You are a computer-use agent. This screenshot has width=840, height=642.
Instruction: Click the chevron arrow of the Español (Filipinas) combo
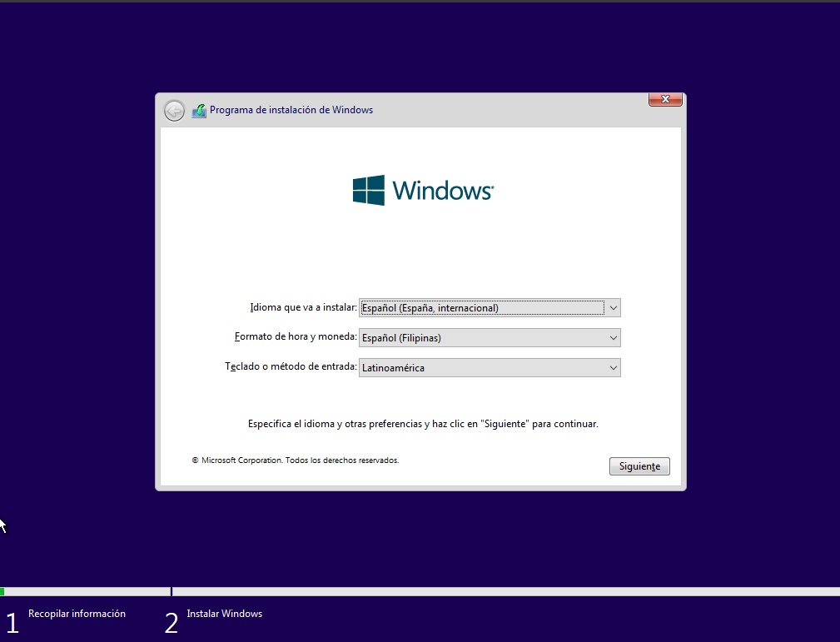coord(614,338)
